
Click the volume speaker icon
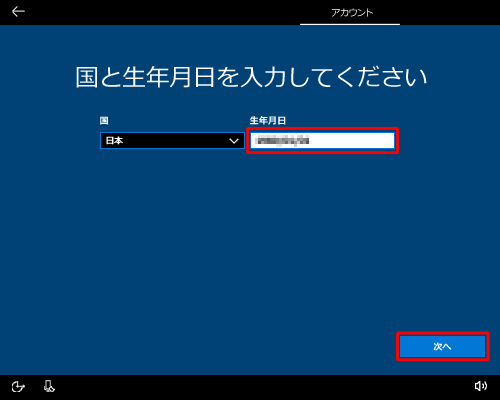(x=481, y=386)
